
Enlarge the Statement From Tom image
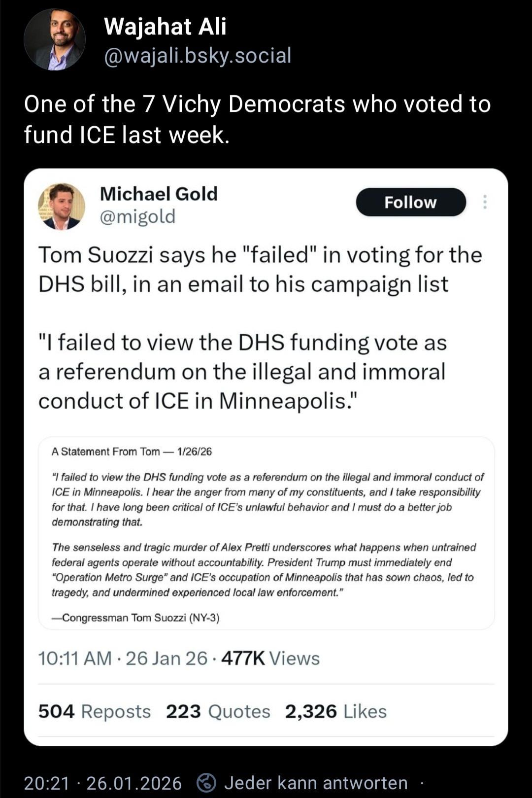click(x=266, y=532)
